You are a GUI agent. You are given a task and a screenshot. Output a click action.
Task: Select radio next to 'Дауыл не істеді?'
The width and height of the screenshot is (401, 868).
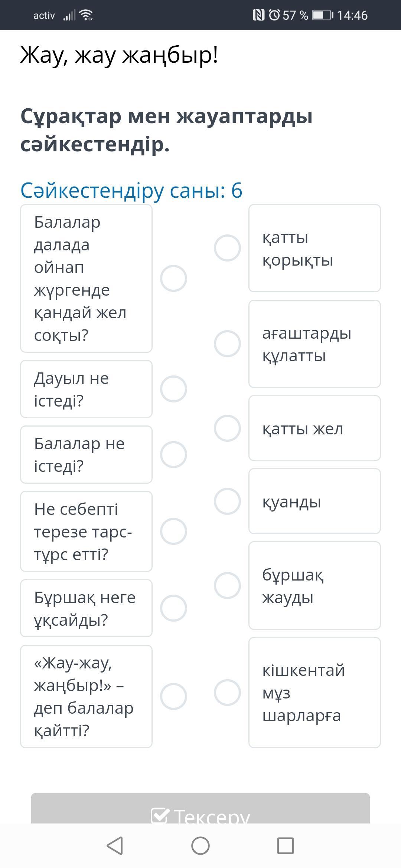coord(173,389)
